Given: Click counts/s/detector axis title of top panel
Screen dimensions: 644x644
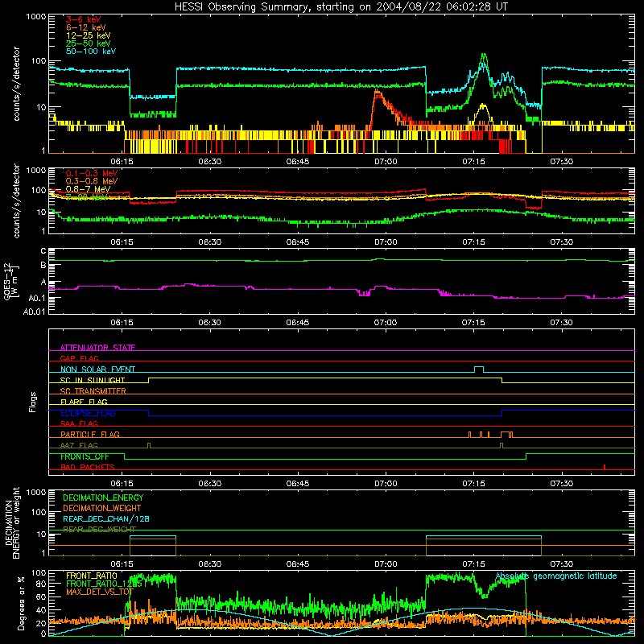Looking at the screenshot, I should pos(16,84).
